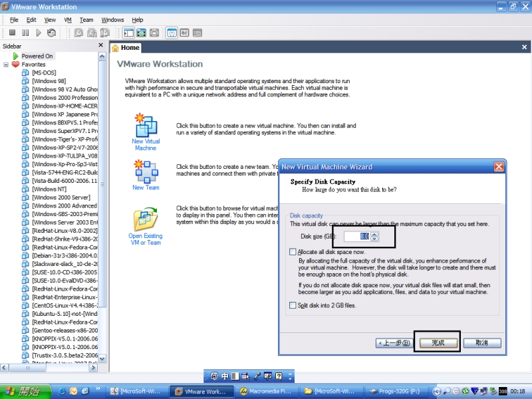Image resolution: width=532 pixels, height=399 pixels.
Task: Click the Quick Switch toolbar icon
Action: (x=154, y=33)
